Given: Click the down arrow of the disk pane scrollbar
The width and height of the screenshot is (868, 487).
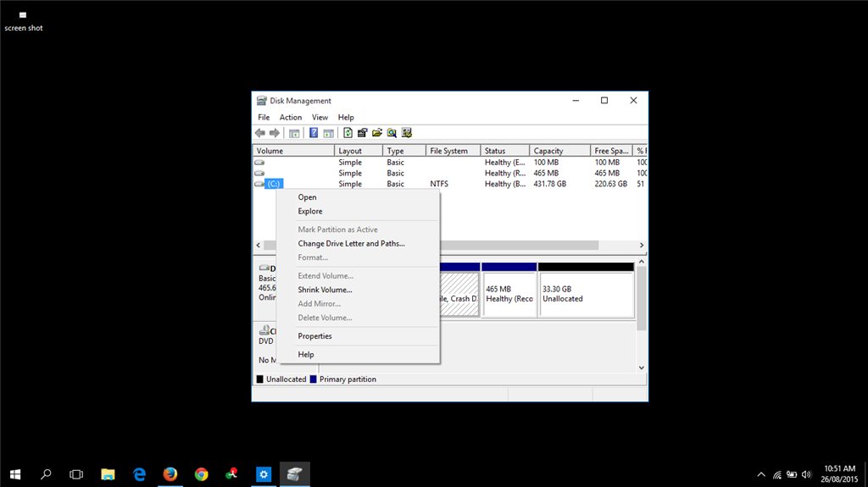Looking at the screenshot, I should tap(642, 368).
